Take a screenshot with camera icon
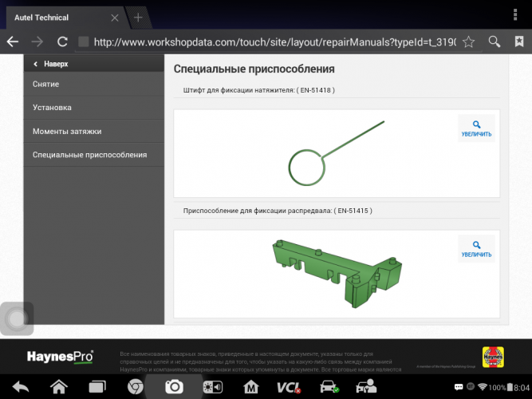 point(174,387)
